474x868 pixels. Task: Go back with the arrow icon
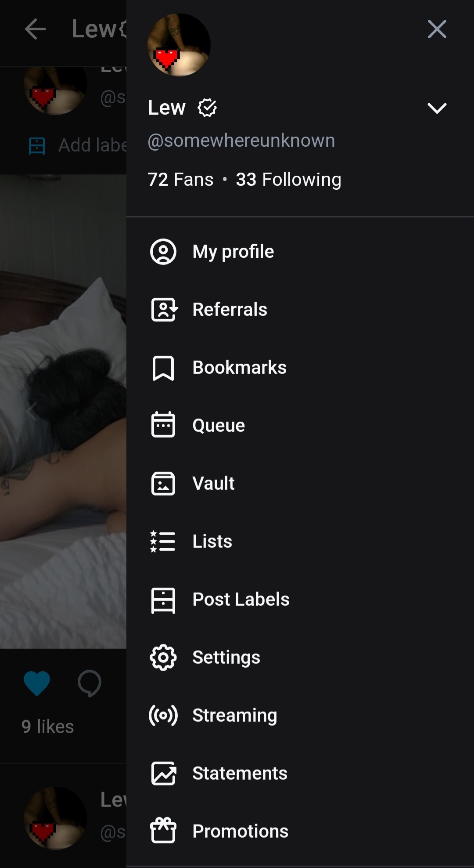[36, 29]
